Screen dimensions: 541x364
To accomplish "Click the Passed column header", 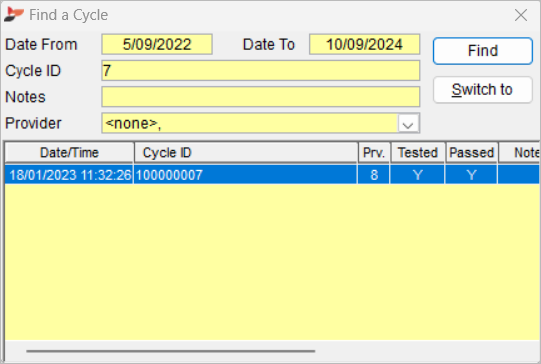I will pyautogui.click(x=472, y=153).
